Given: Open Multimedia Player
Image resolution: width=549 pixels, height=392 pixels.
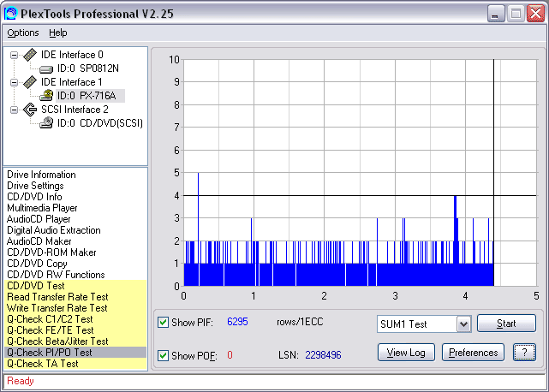Looking at the screenshot, I should click(x=42, y=208).
